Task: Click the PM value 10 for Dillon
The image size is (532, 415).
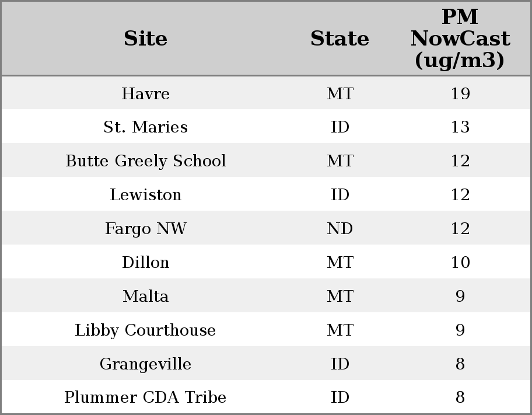Action: [x=460, y=263]
